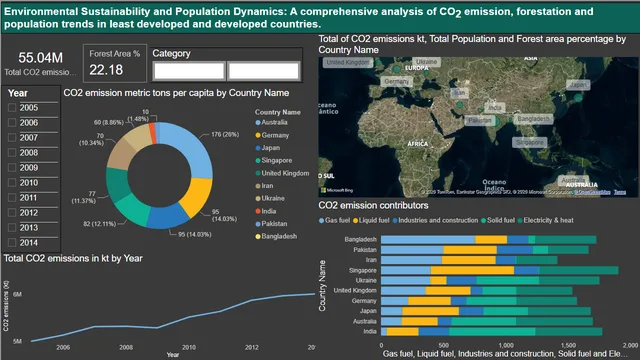This screenshot has width=640, height=360.
Task: Pick India in the Country Name legend
Action: pos(266,211)
